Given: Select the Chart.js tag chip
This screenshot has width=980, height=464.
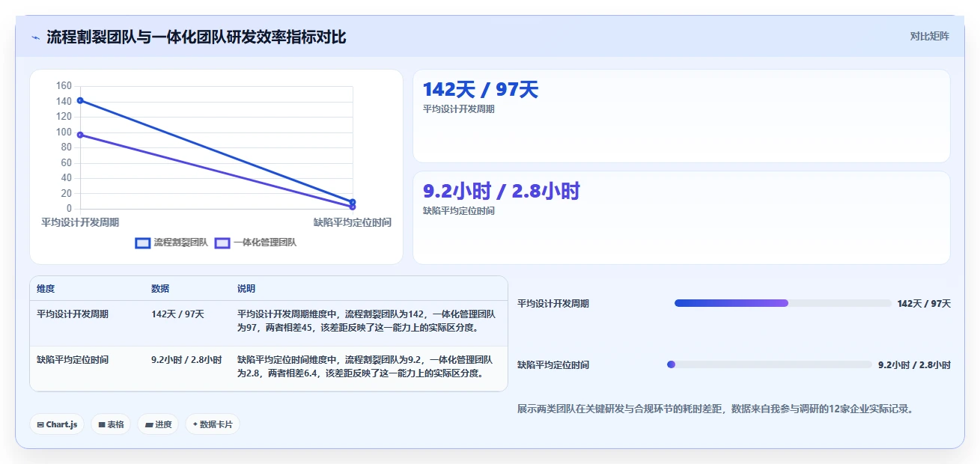Looking at the screenshot, I should [x=57, y=424].
